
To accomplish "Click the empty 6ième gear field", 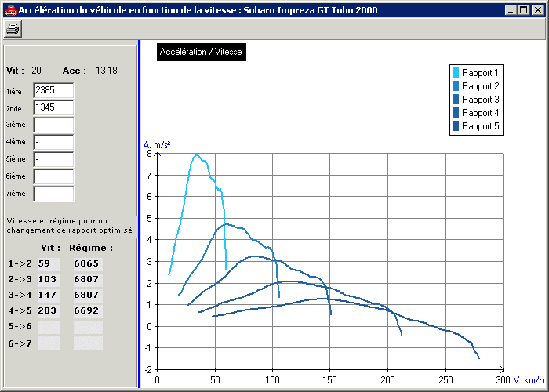I will click(53, 177).
